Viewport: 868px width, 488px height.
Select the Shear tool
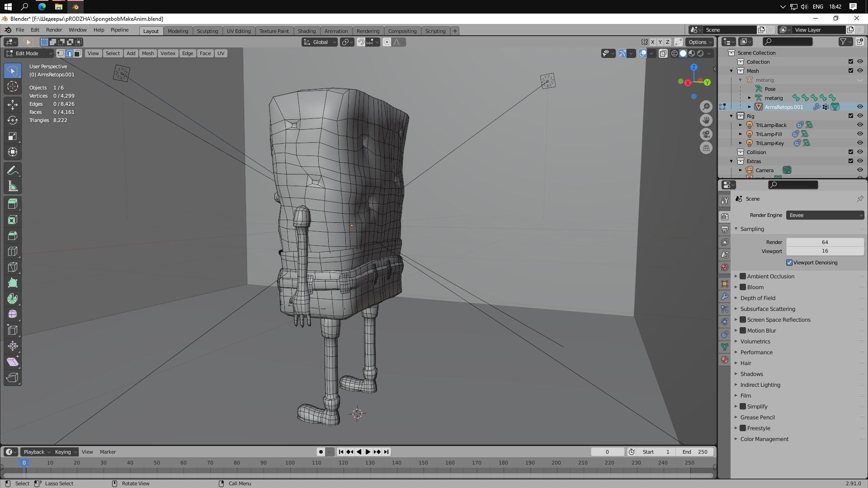click(x=13, y=362)
